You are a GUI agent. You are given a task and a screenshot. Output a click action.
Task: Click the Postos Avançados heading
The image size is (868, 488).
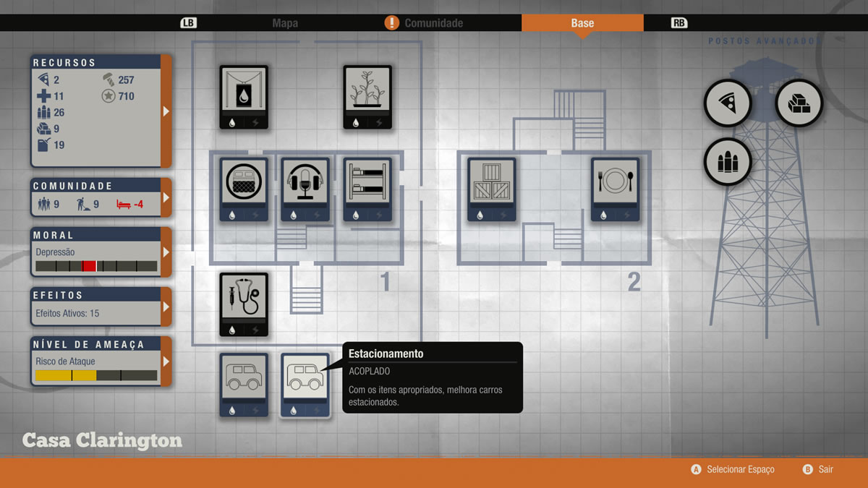tap(765, 41)
